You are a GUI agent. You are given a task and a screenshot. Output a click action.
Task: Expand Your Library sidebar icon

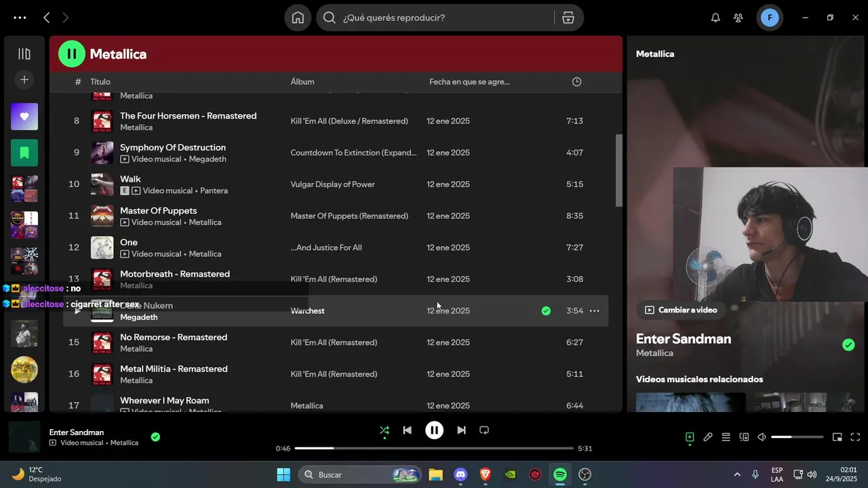[x=24, y=54]
